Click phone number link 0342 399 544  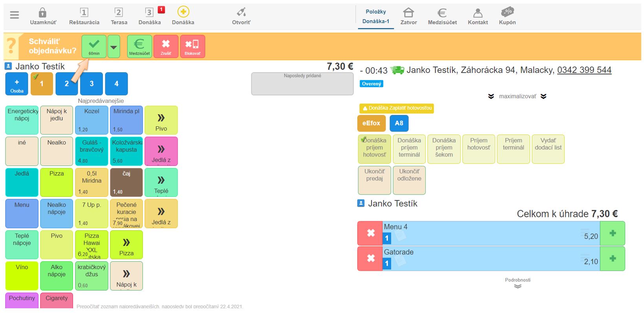click(584, 70)
